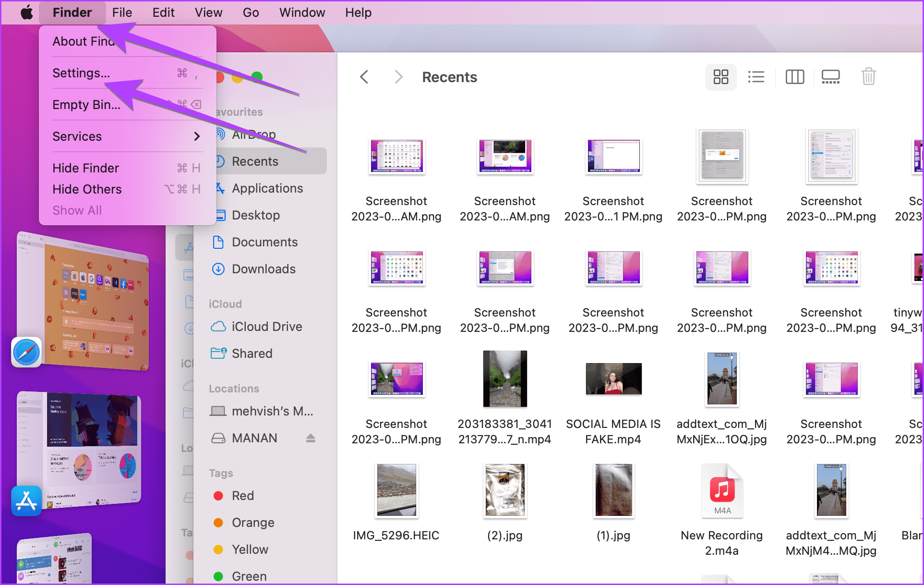Select Empty Bin from the menu
Image resolution: width=924 pixels, height=585 pixels.
(86, 104)
